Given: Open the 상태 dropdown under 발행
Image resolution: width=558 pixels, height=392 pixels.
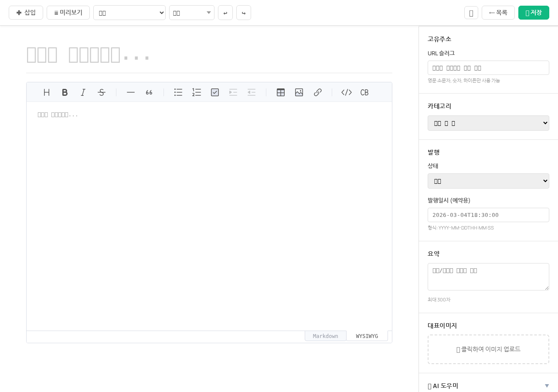Looking at the screenshot, I should point(488,181).
